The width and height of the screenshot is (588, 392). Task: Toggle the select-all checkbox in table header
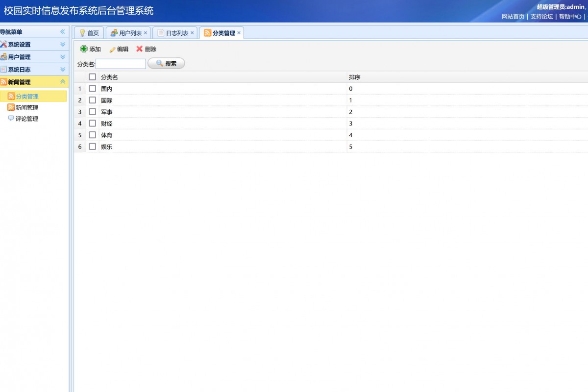click(92, 77)
